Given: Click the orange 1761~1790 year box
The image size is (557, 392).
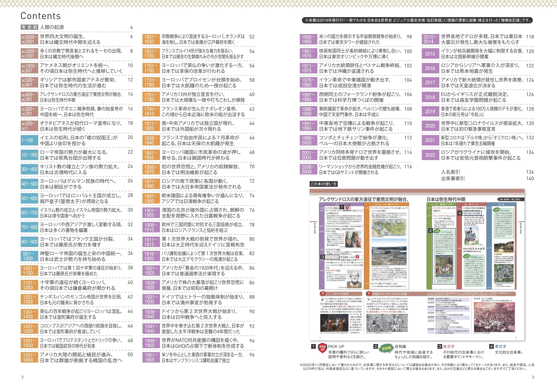Looking at the screenshot, I should coord(151,97).
